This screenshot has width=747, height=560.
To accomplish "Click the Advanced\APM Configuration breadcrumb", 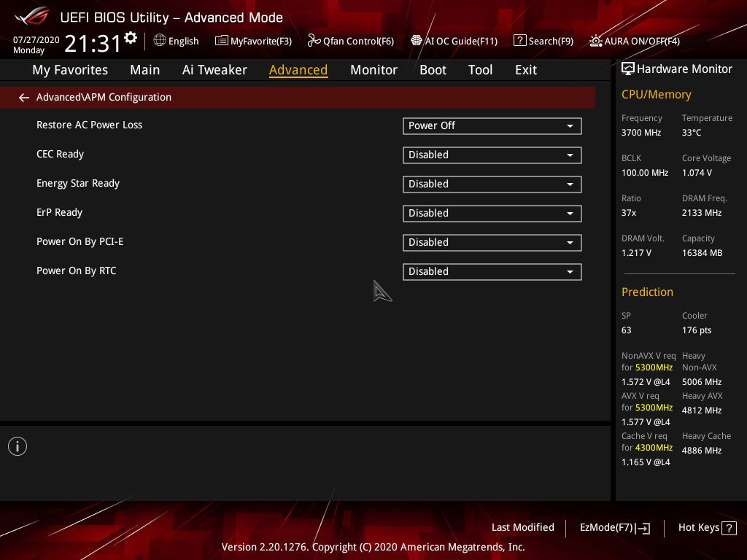I will coord(104,97).
